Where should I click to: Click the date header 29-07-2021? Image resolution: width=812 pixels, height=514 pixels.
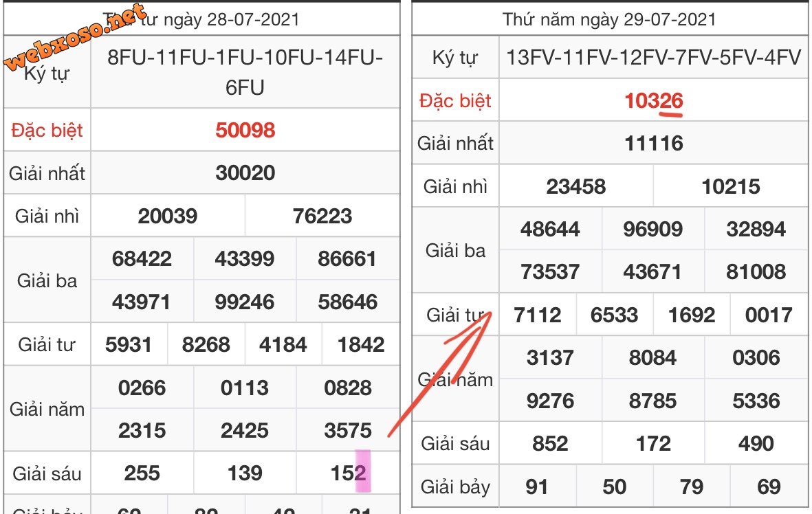(x=609, y=19)
